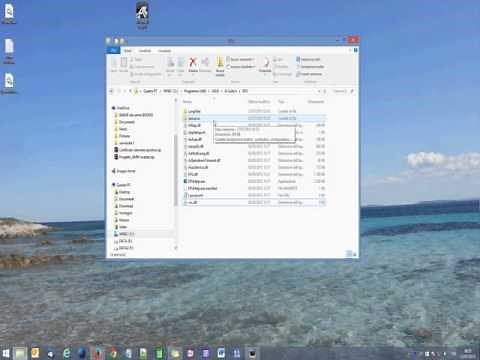The width and height of the screenshot is (480, 360).
Task: Click Seleziona tutto in ribbon
Action: point(308,59)
